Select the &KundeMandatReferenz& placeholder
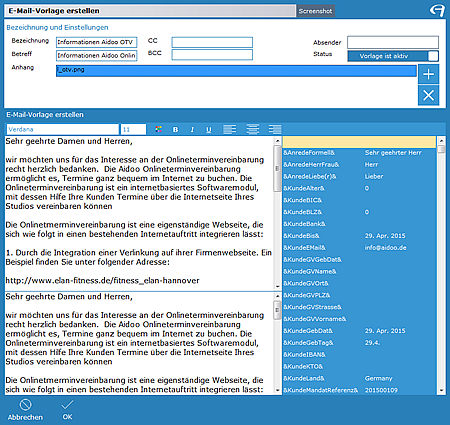Image resolution: width=450 pixels, height=425 pixels. (321, 390)
